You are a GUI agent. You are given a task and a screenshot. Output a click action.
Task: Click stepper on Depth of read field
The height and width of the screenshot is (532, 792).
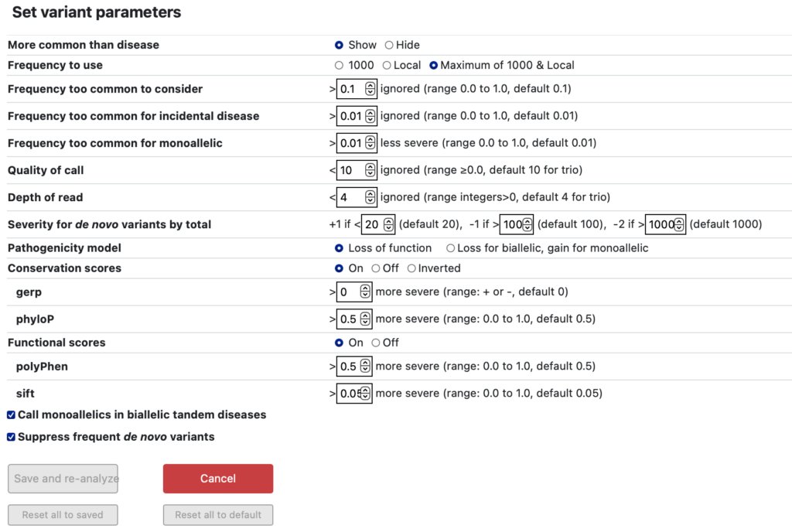point(370,197)
